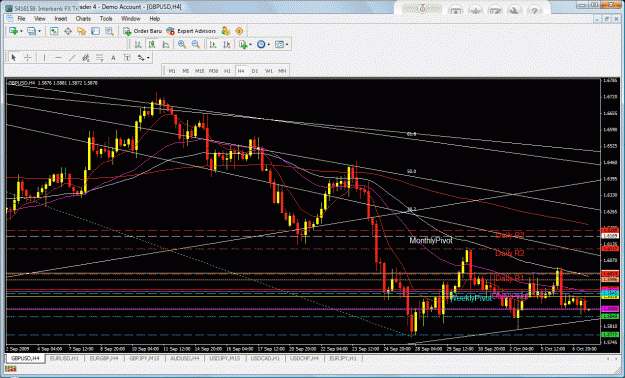
Task: Switch to the GBPJPY,M15 chart tab
Action: pos(144,359)
